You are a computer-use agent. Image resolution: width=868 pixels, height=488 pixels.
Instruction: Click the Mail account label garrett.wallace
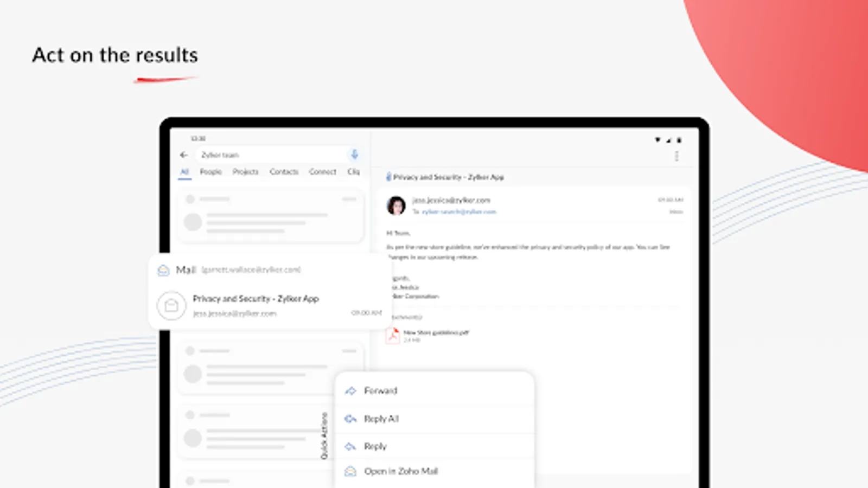[251, 270]
